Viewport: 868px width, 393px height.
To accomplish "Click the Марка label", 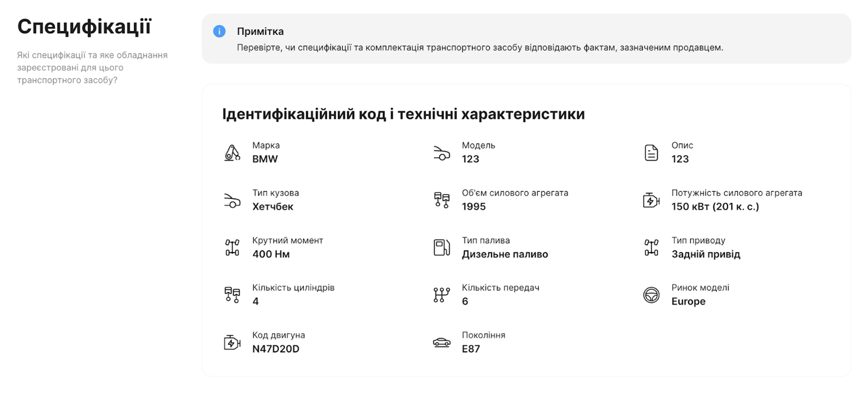I will point(266,145).
